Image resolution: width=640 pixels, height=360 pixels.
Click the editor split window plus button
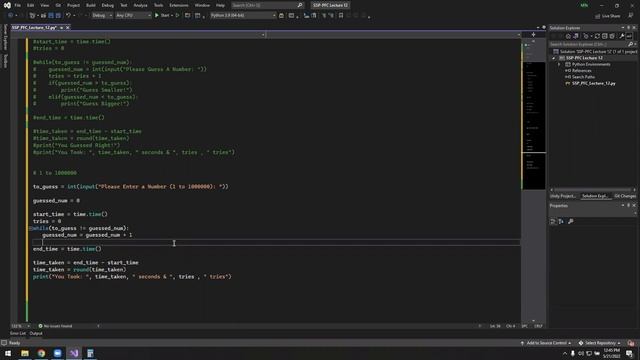point(533,35)
